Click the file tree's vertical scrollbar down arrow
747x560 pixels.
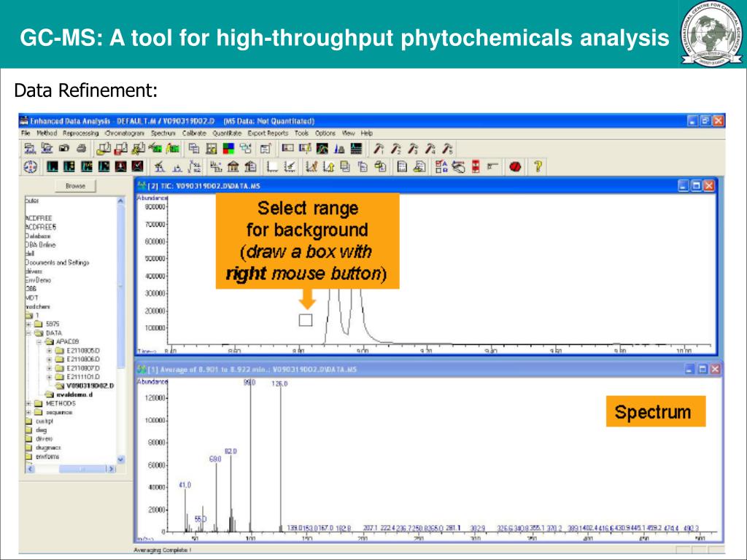tap(120, 459)
